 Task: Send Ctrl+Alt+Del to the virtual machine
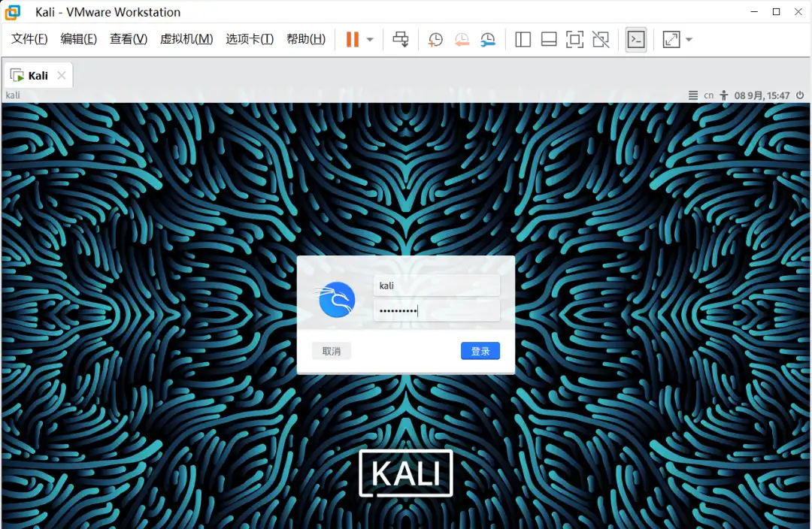[401, 40]
